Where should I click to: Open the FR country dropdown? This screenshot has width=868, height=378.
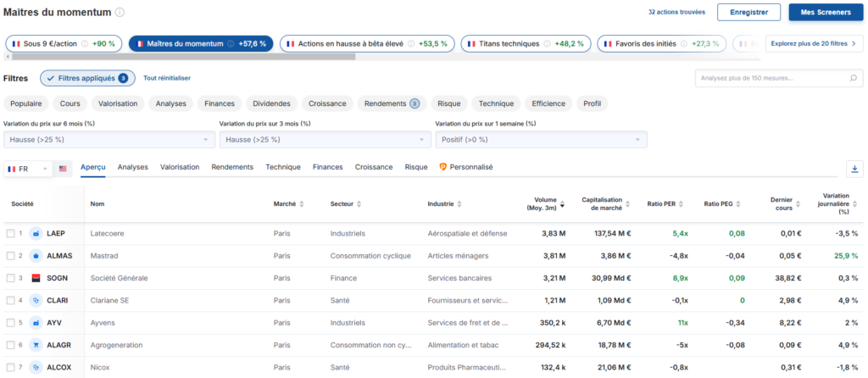point(27,170)
